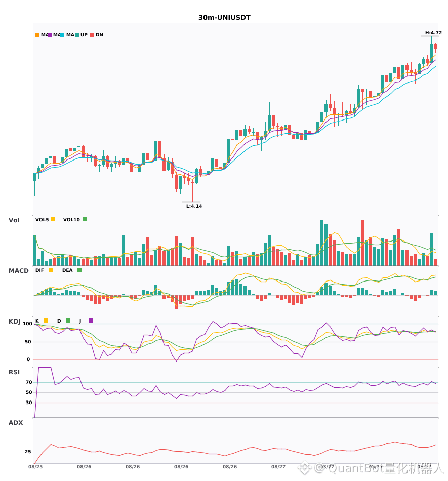Click the purple J legend swatch
The width and height of the screenshot is (448, 481).
[x=91, y=320]
